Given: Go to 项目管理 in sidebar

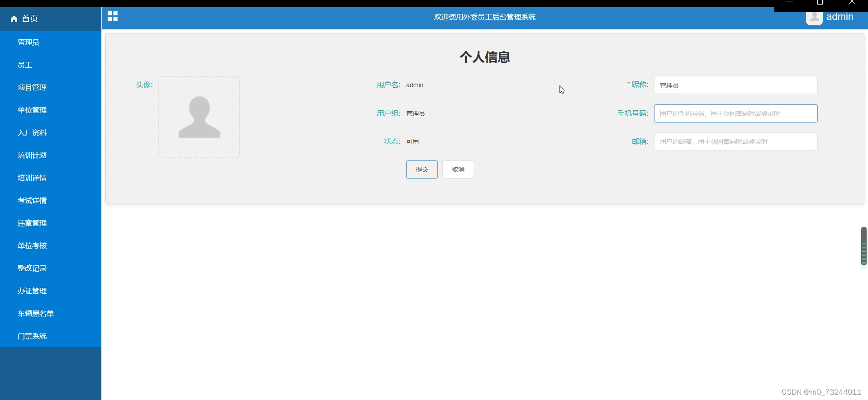Looking at the screenshot, I should coord(51,87).
